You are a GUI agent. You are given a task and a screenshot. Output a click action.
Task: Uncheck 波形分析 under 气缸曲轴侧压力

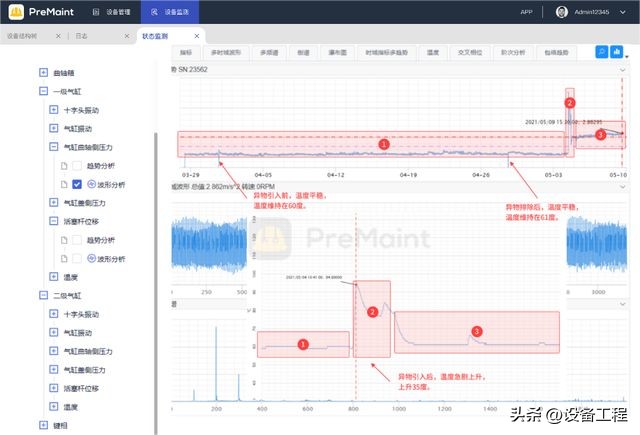tap(77, 184)
